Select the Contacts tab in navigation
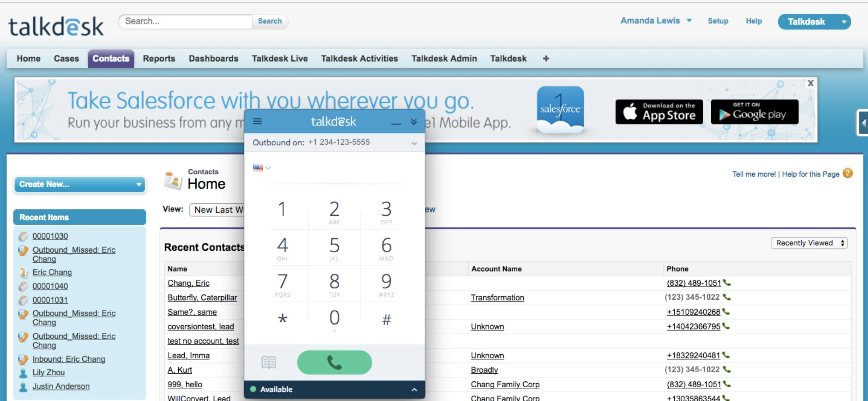Viewport: 868px width, 401px height. pyautogui.click(x=110, y=58)
